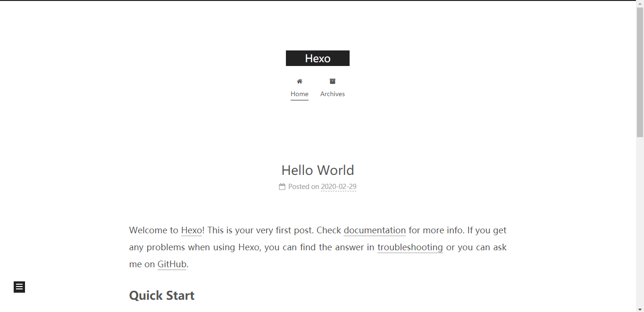Open the sidebar with the hamburger button
Image resolution: width=644 pixels, height=312 pixels.
coord(19,287)
